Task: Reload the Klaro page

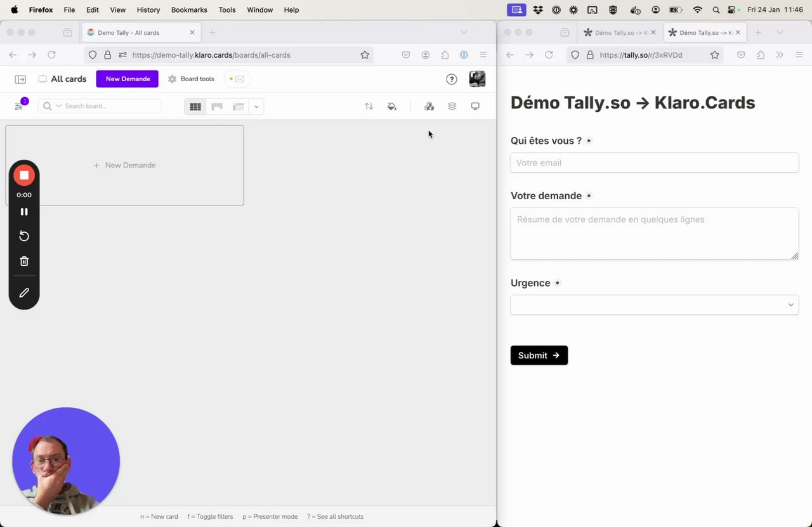Action: point(52,55)
